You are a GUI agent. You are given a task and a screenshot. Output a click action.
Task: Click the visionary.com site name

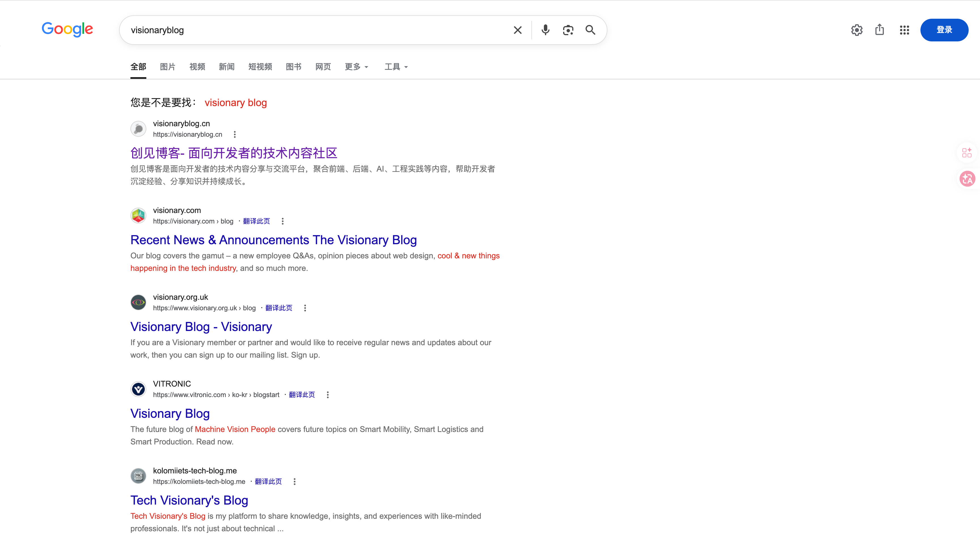tap(177, 210)
